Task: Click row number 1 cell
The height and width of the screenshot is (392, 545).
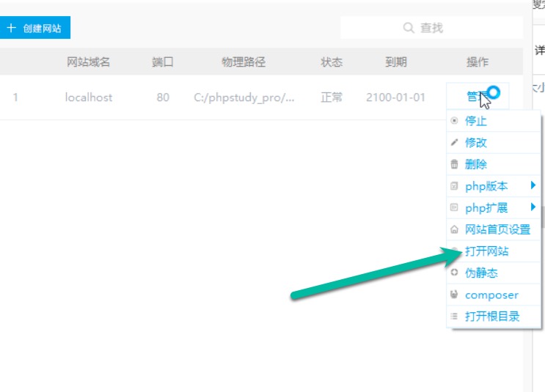Action: click(15, 97)
